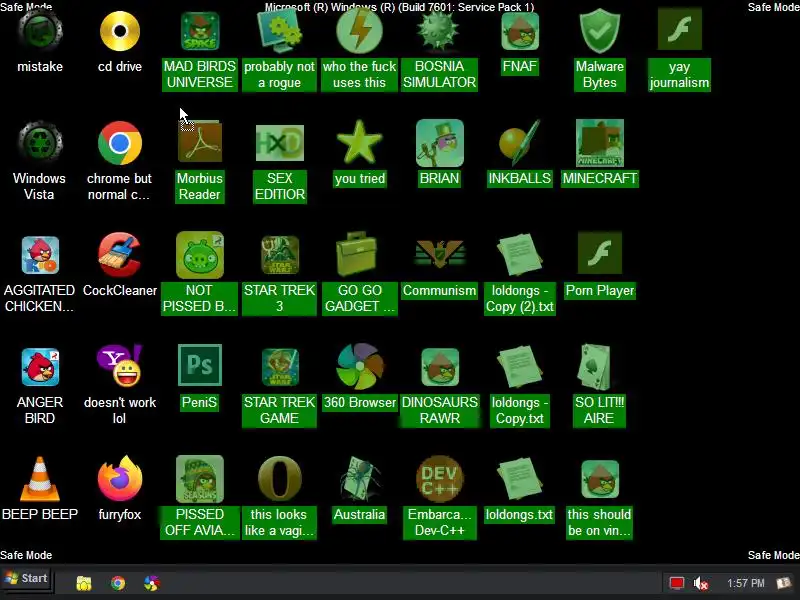Viewport: 800px width, 600px height.
Task: Select the green pig 'NOT PISSED B...' icon
Action: (x=200, y=255)
